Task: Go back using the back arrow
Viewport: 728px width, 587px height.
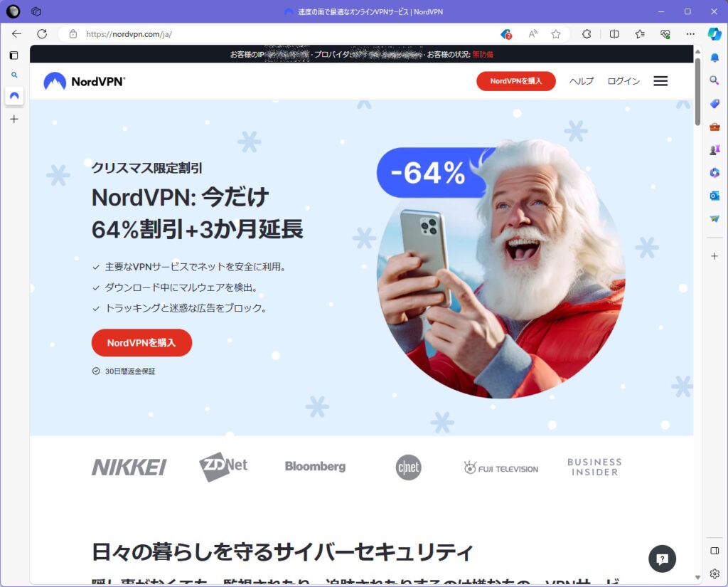Action: 17,34
